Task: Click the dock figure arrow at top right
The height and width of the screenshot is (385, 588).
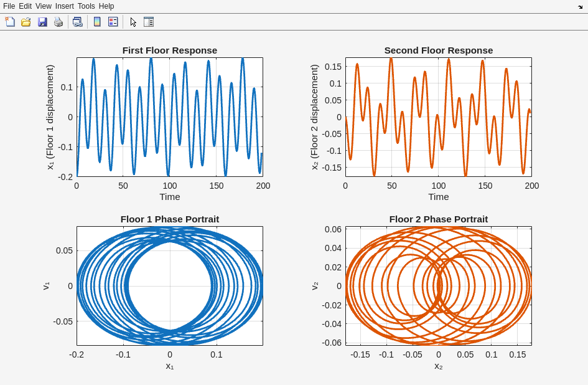Action: (x=580, y=6)
